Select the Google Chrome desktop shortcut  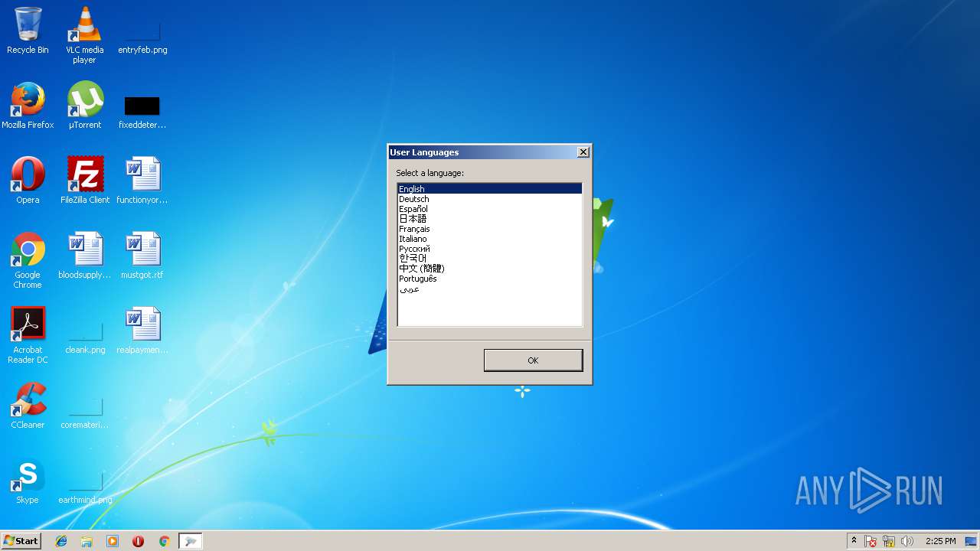28,260
